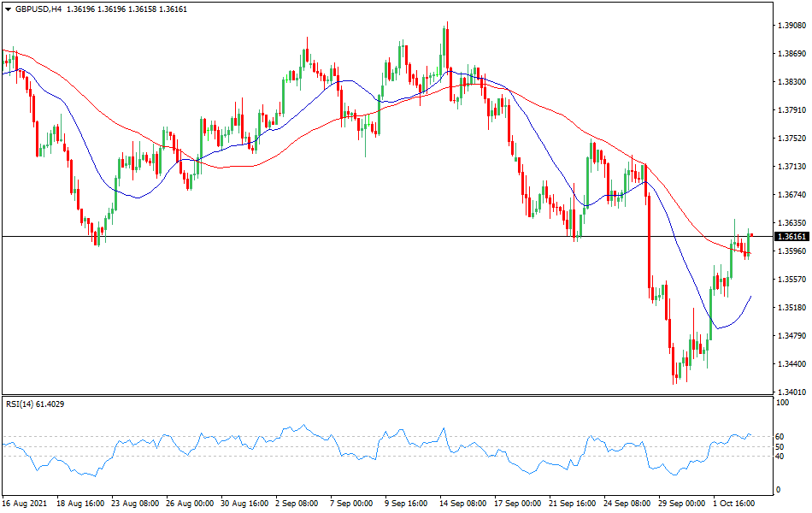This screenshot has height=513, width=812.
Task: Click the RSI 40 level label
Action: [x=780, y=455]
